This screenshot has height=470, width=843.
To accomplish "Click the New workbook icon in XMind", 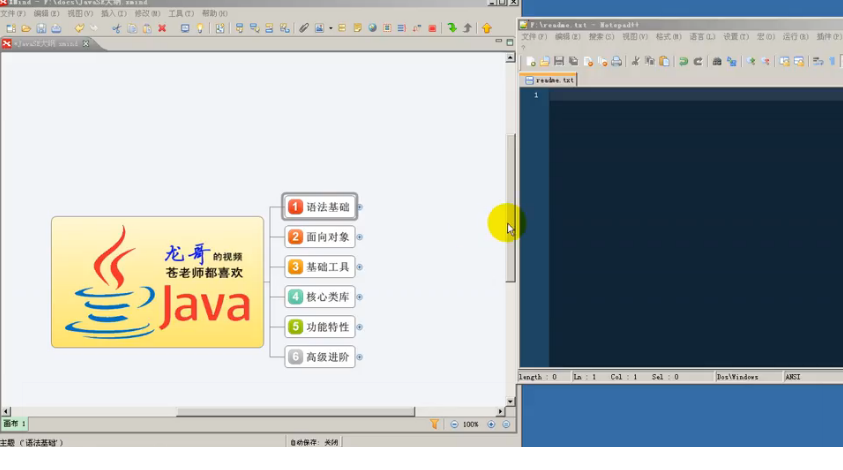I will coord(11,28).
